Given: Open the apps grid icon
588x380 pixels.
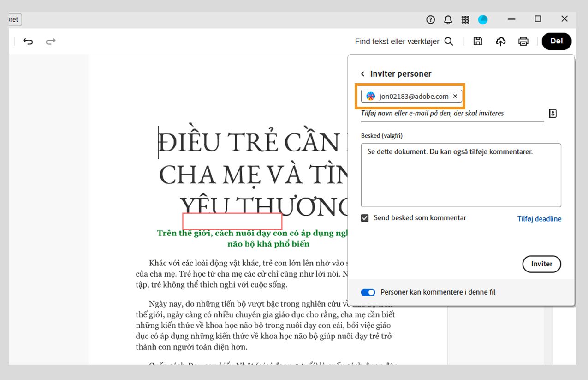Looking at the screenshot, I should [x=465, y=19].
